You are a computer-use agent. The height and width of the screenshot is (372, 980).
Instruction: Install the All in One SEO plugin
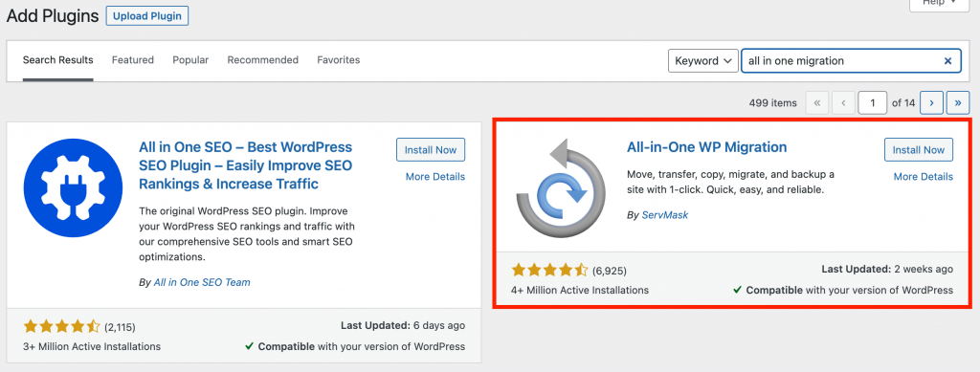click(x=431, y=150)
